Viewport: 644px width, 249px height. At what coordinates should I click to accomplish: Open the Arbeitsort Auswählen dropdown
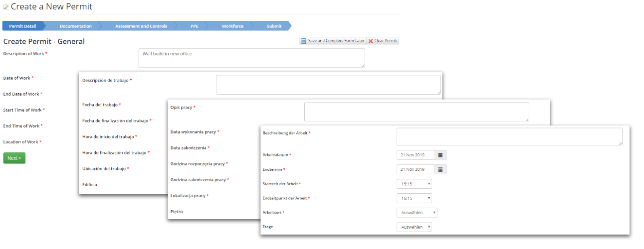click(417, 213)
